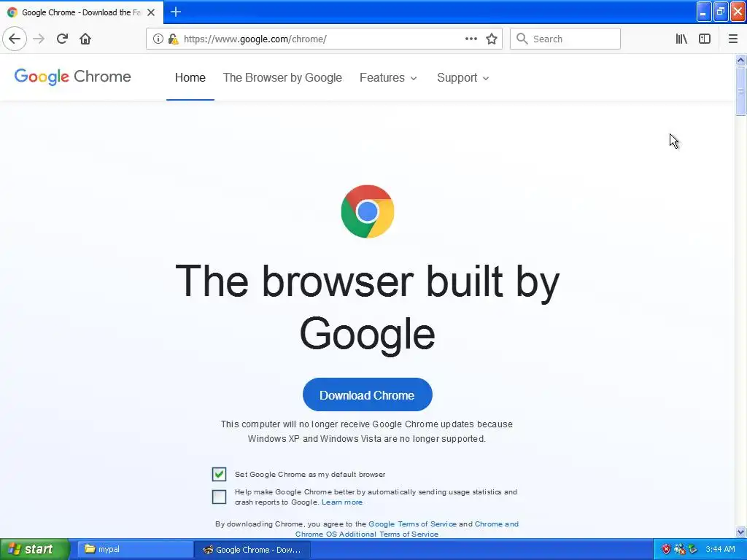Open page actions three-dot menu in address bar

click(x=471, y=39)
